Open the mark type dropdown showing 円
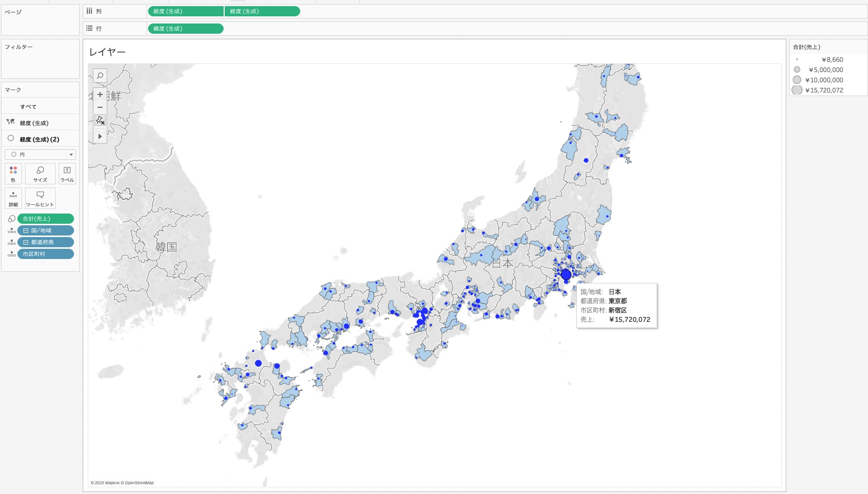Screen dimensions: 868x494 pyautogui.click(x=40, y=154)
